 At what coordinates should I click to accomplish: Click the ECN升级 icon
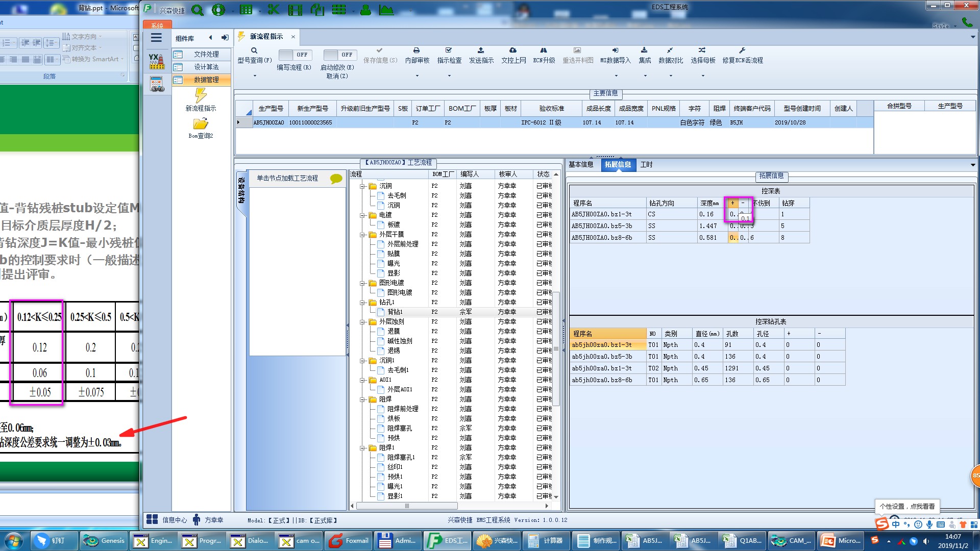pos(544,51)
